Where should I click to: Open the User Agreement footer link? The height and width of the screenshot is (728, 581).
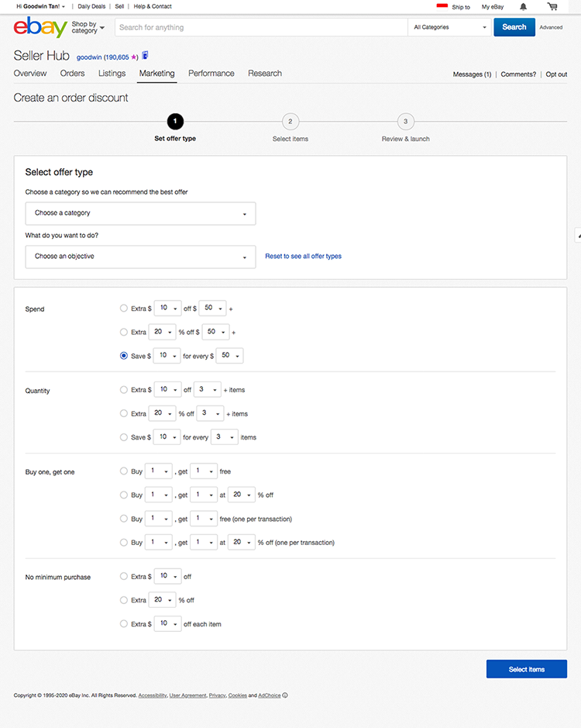tap(187, 695)
